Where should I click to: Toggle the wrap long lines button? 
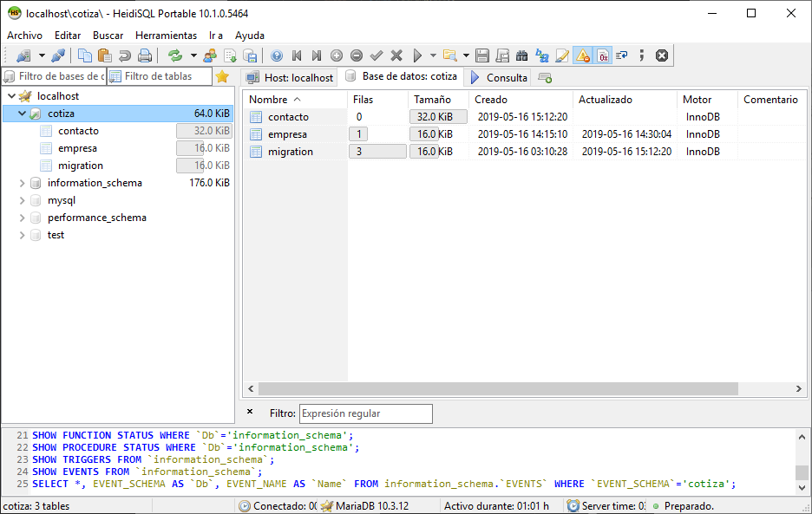click(622, 55)
